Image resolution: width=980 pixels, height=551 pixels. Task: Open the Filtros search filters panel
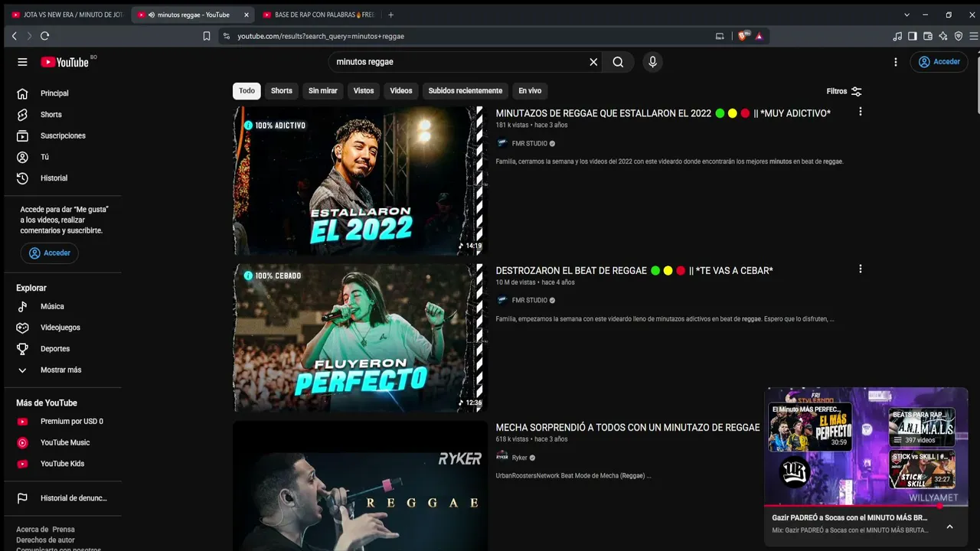[x=844, y=91]
